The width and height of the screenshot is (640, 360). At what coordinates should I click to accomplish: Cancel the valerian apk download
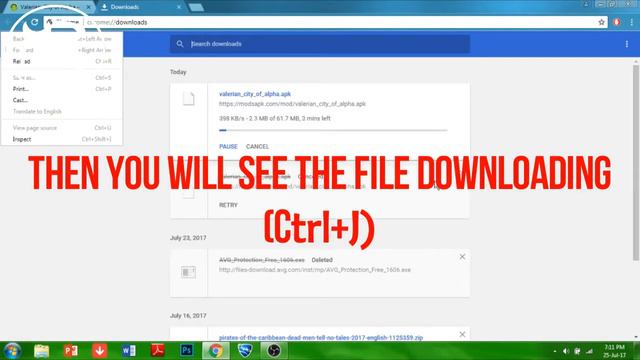(x=257, y=147)
